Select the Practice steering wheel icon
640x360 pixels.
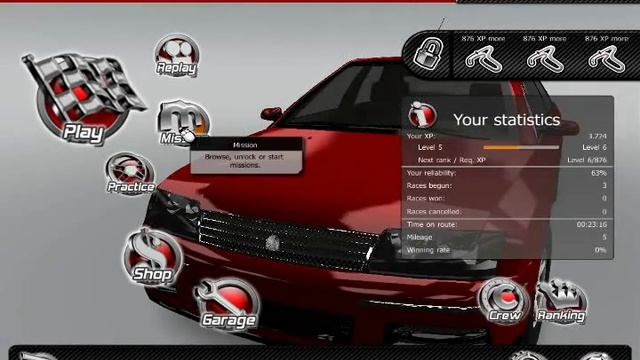[130, 173]
